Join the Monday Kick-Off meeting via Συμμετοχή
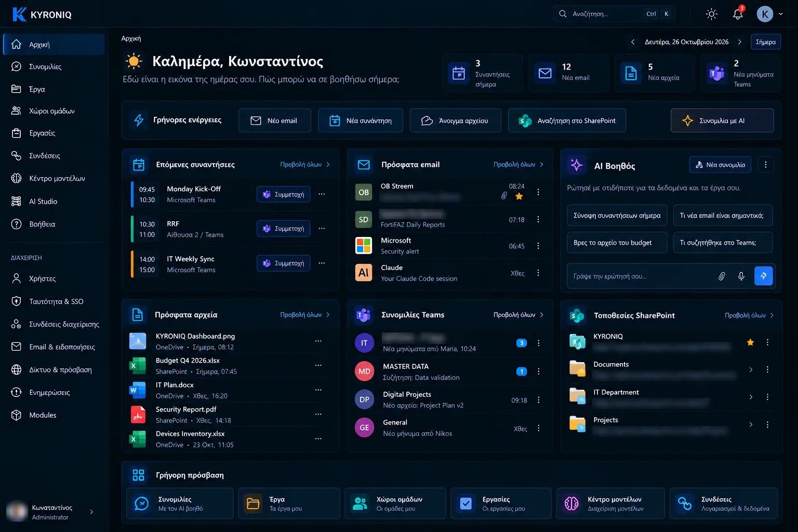This screenshot has height=532, width=798. point(284,194)
